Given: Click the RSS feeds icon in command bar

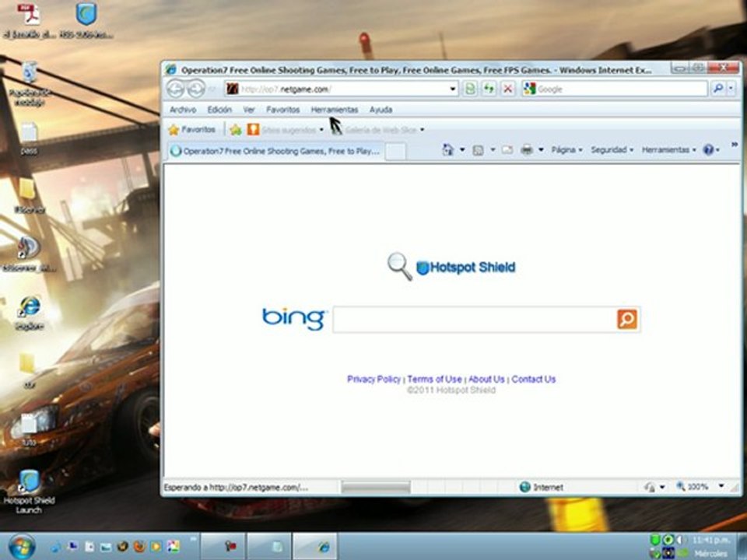Looking at the screenshot, I should [x=478, y=150].
